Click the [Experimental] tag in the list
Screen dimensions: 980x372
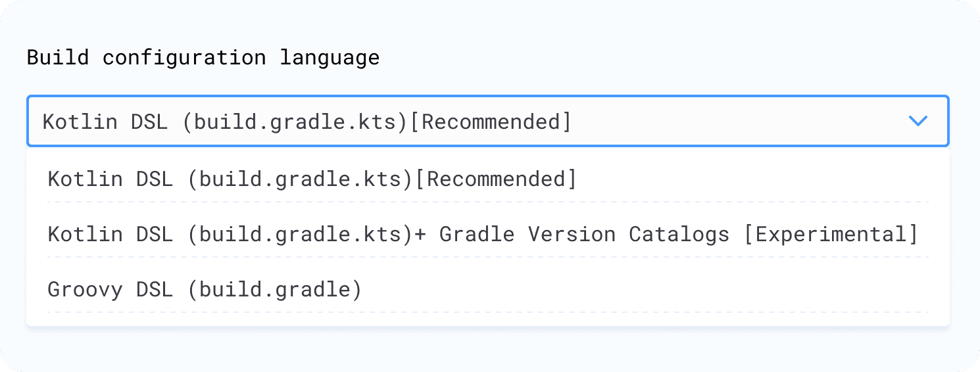point(830,234)
